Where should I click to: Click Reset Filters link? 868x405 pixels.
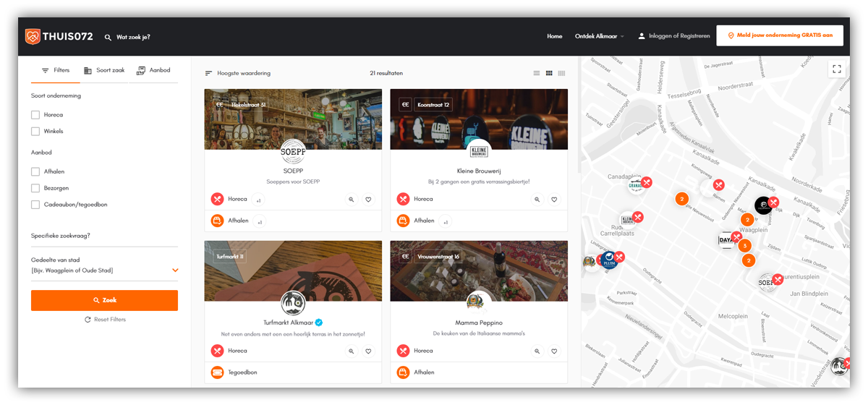click(105, 320)
